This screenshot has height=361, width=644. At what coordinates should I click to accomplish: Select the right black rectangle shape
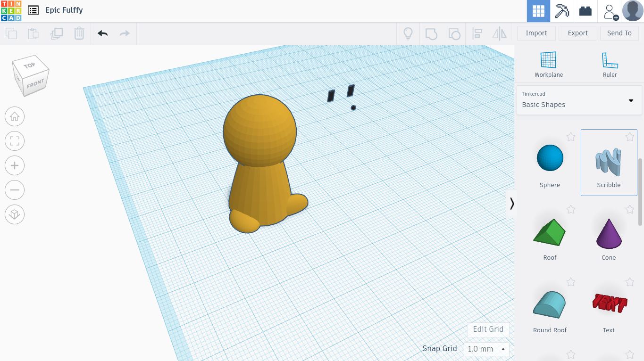tap(351, 90)
